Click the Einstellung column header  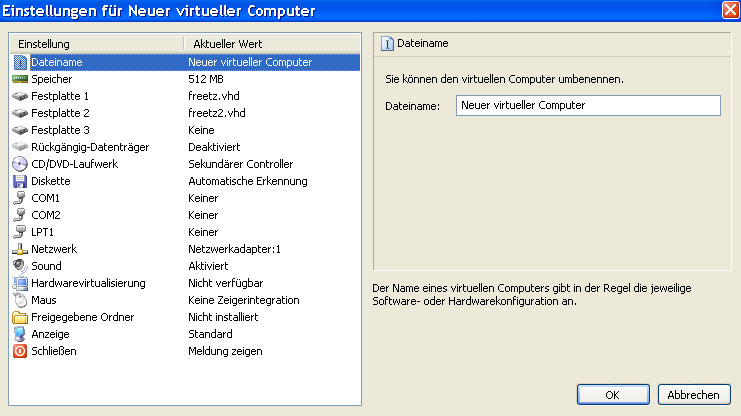(95, 45)
